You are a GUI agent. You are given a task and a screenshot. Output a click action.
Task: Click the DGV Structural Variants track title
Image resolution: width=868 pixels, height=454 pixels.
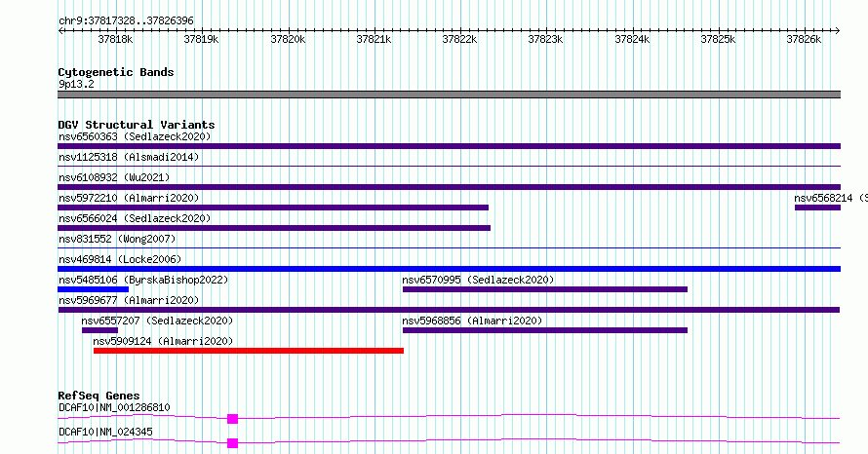[x=137, y=125]
